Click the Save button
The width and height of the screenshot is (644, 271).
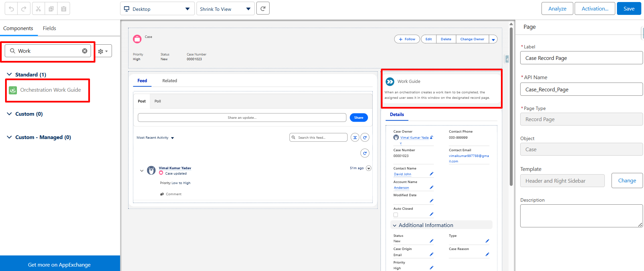pyautogui.click(x=629, y=9)
